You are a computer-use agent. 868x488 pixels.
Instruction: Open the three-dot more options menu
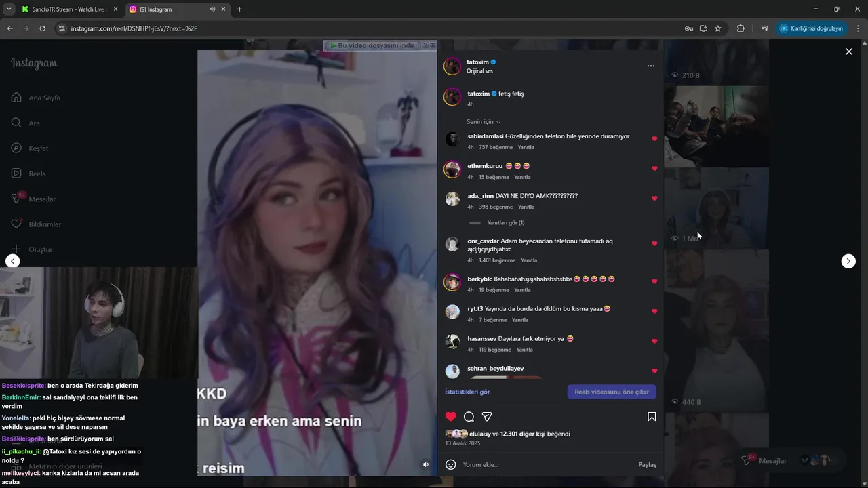tap(651, 66)
